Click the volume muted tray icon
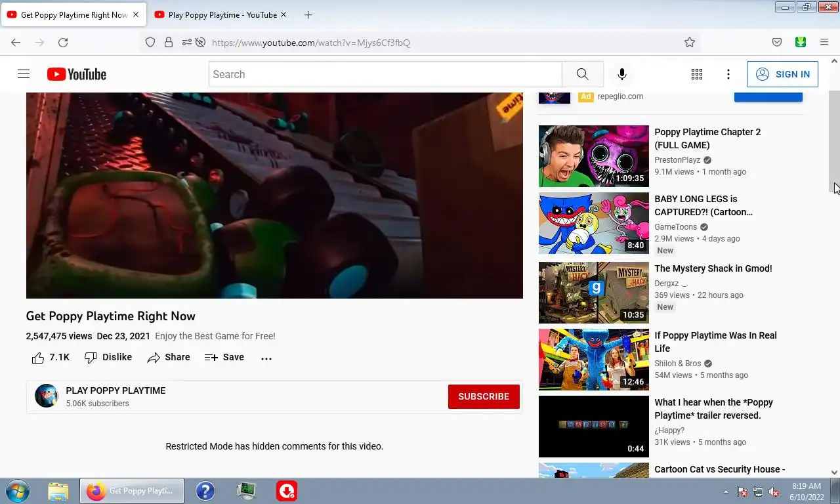Viewport: 840px width, 504px height. pos(774,492)
